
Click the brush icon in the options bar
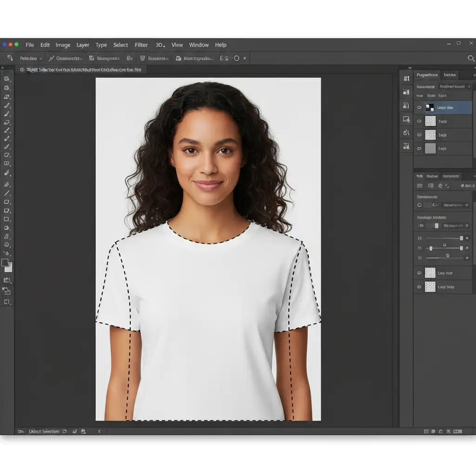coord(51,59)
